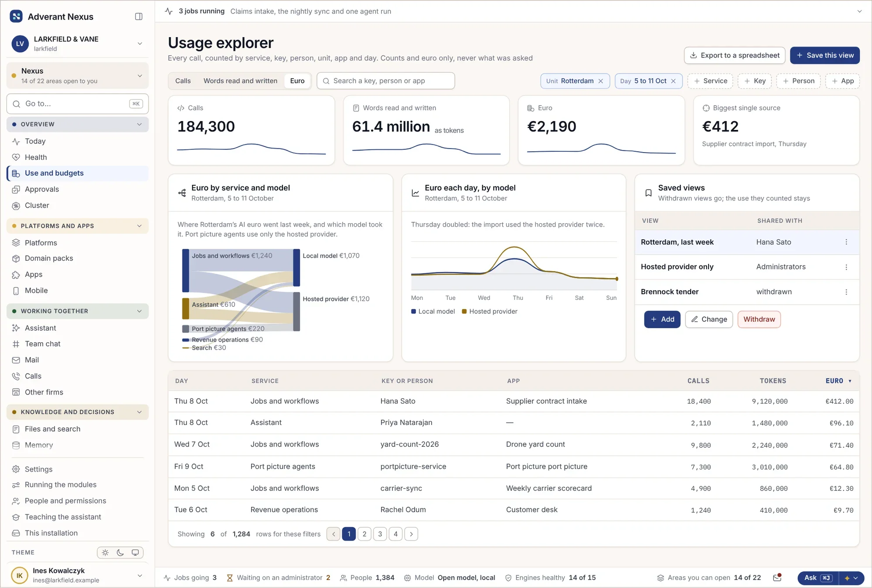Switch to system theme
This screenshot has height=588, width=872.
135,552
